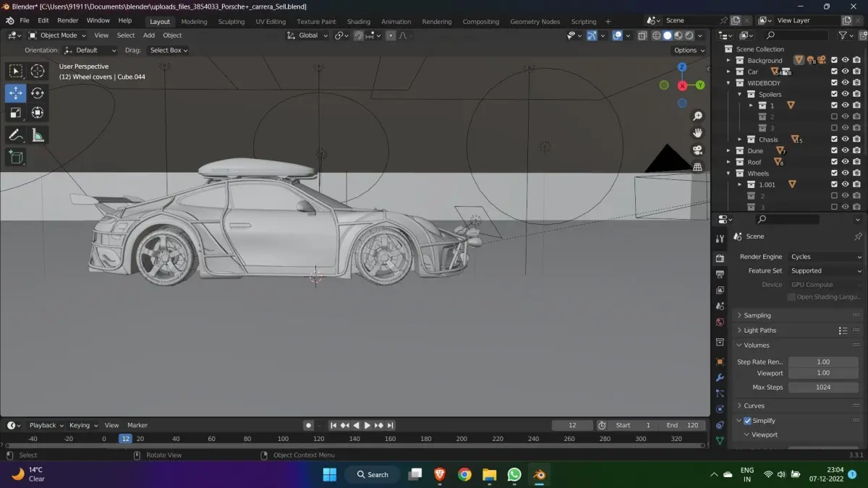Viewport: 868px width, 488px height.
Task: Select the Annotate pencil tool
Action: tap(16, 134)
